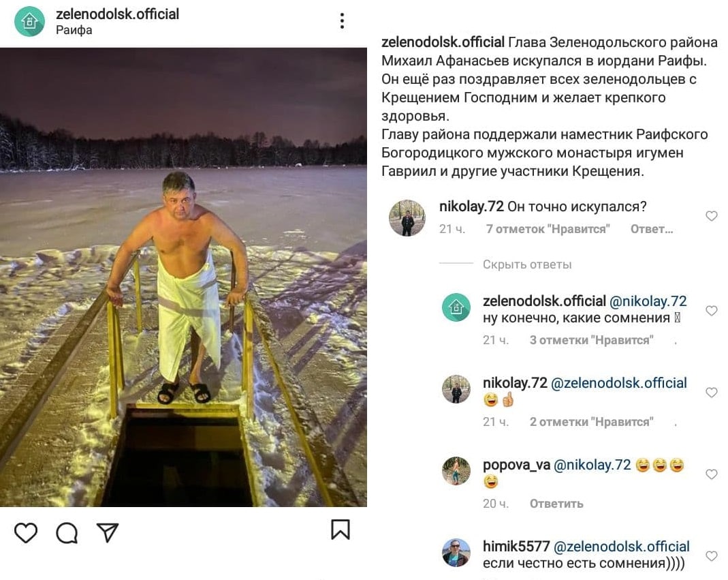Open Раифа location tag
The height and width of the screenshot is (580, 728).
coord(74,30)
